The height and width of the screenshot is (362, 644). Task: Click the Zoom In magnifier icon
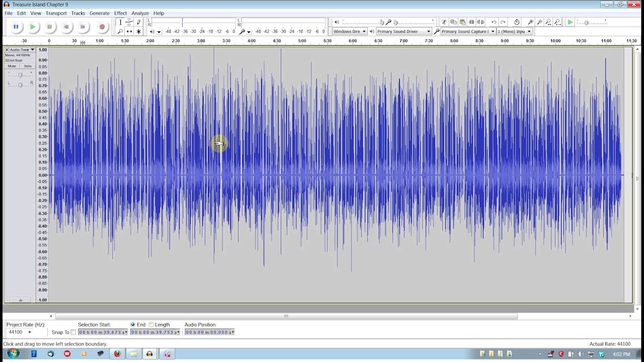[530, 22]
